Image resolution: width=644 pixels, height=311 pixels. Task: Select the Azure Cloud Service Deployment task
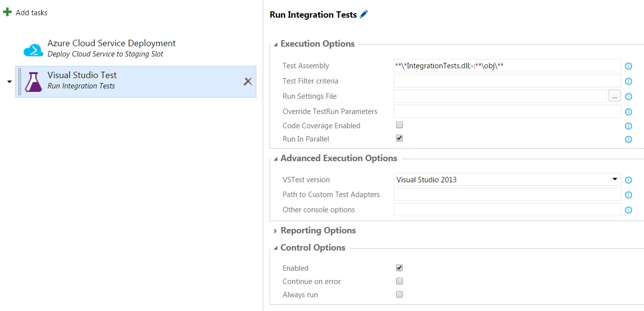click(111, 48)
